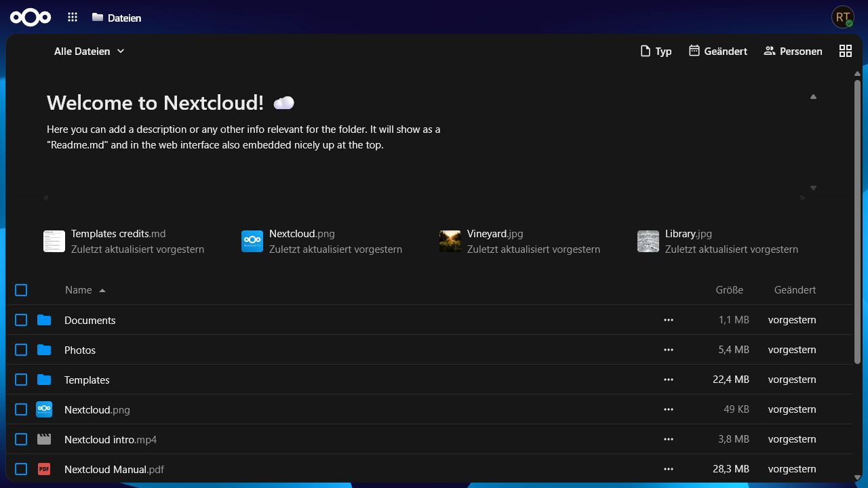Open actions menu for Nextcloud.png row

[x=669, y=409]
